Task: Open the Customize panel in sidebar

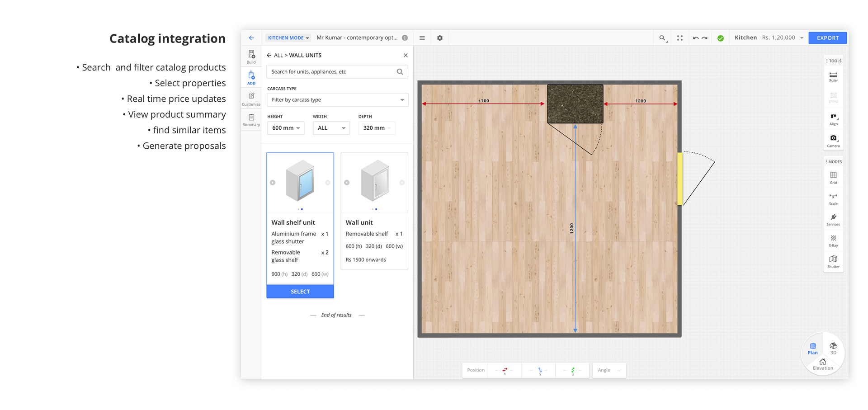Action: (251, 99)
